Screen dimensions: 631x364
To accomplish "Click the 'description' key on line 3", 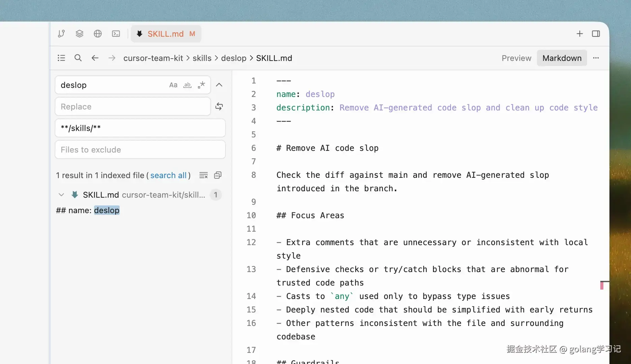I will pyautogui.click(x=303, y=107).
